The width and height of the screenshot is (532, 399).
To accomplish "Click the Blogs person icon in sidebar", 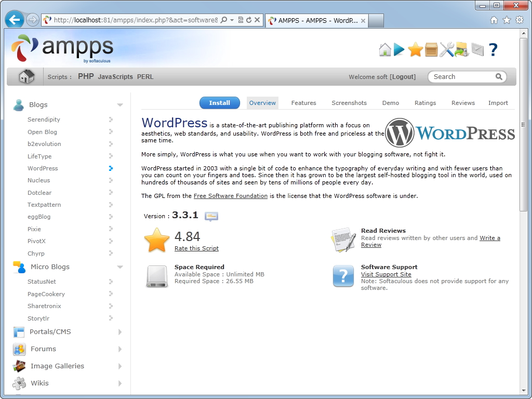I will point(18,105).
